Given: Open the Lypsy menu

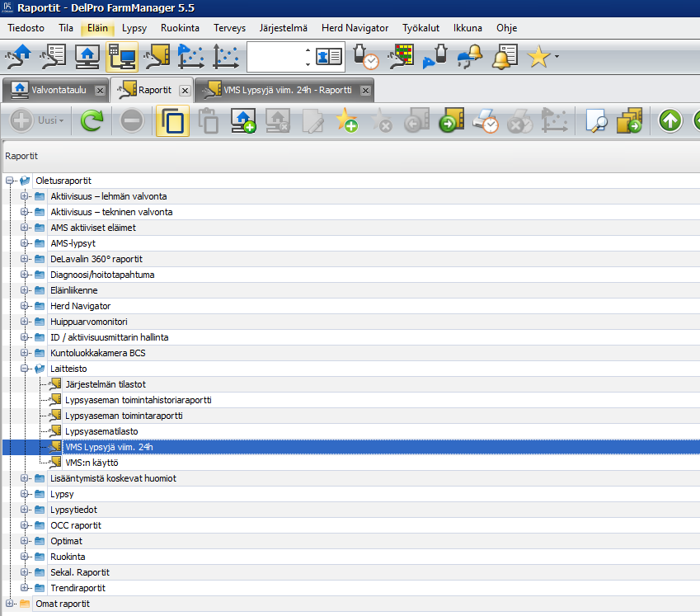Looking at the screenshot, I should click(134, 28).
